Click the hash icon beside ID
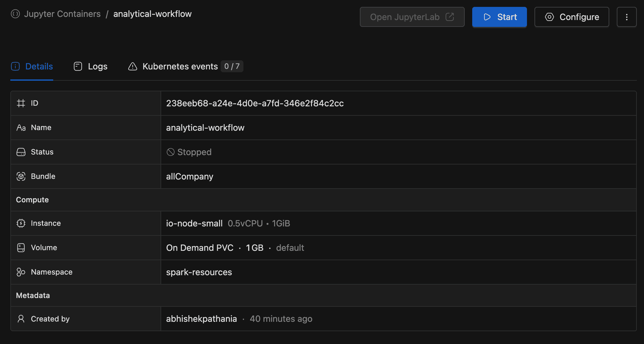 coord(21,103)
